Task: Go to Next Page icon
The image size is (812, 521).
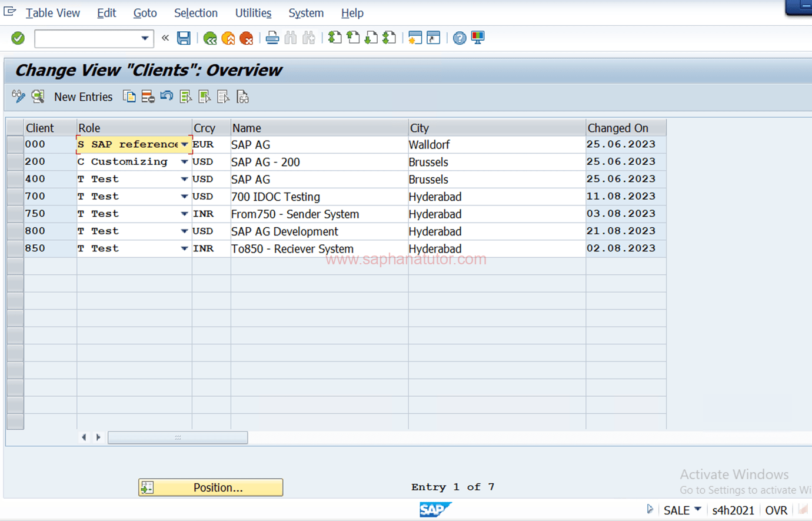Action: point(371,38)
